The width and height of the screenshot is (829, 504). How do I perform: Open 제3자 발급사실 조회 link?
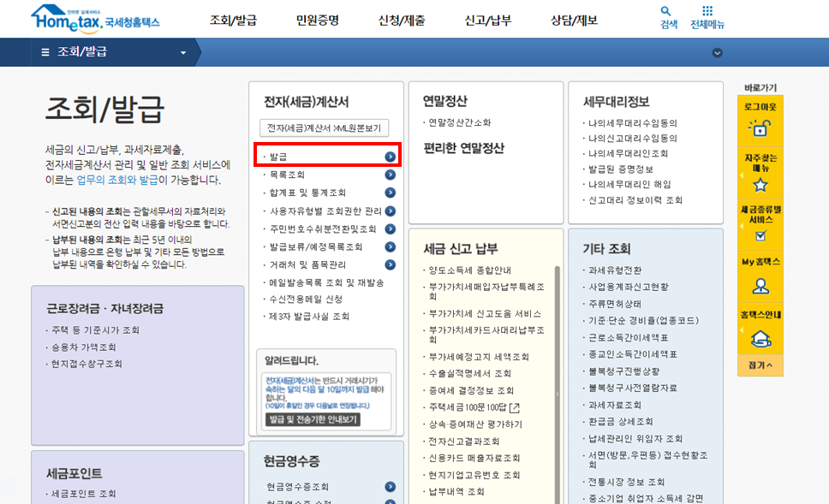pyautogui.click(x=309, y=317)
